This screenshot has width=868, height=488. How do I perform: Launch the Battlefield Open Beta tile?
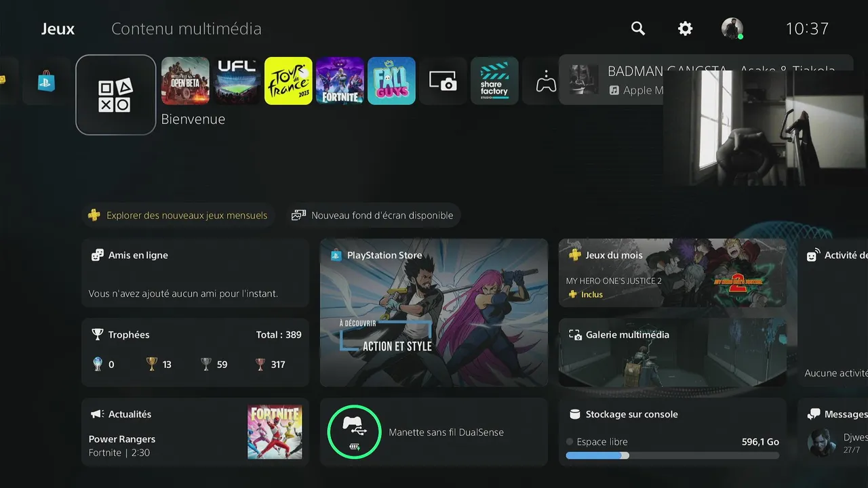[185, 81]
